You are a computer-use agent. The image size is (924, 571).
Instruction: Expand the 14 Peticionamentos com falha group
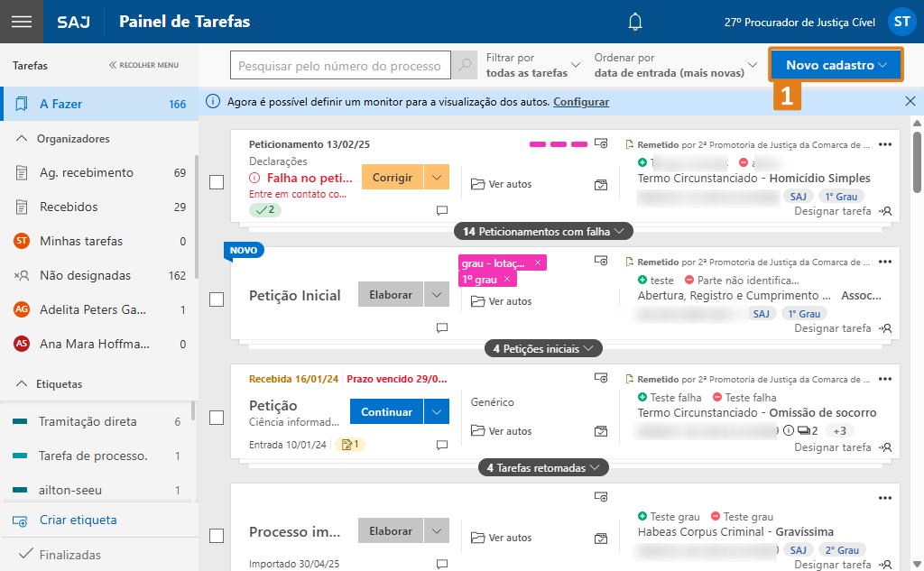[x=543, y=232]
